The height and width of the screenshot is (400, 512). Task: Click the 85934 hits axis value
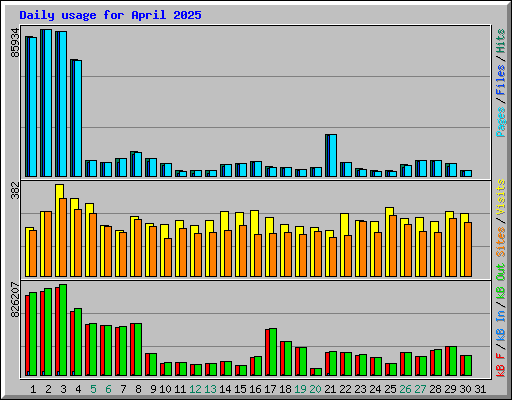(15, 43)
